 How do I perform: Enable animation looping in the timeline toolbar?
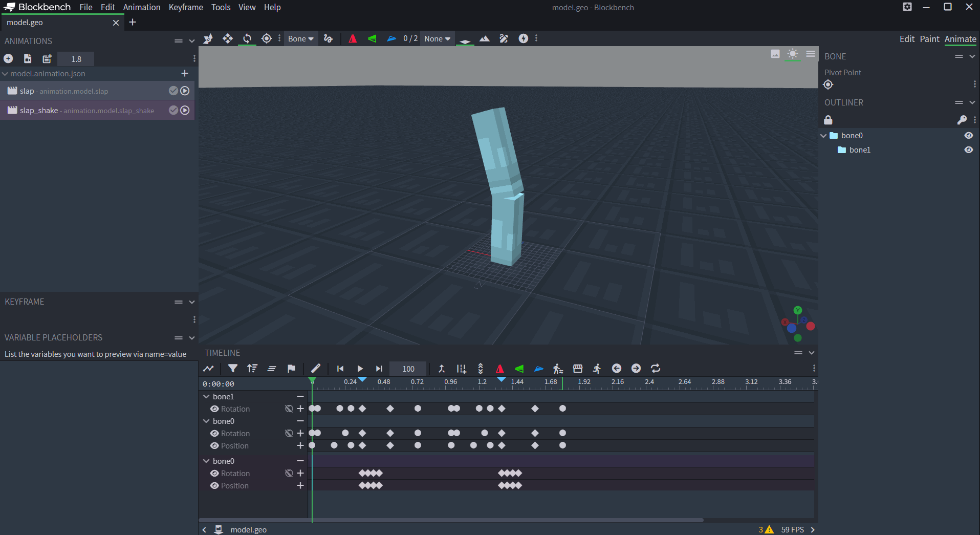pos(656,368)
